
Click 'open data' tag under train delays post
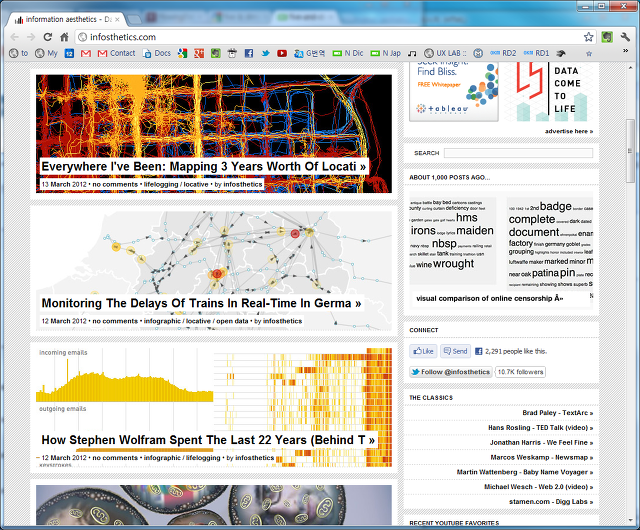232,321
